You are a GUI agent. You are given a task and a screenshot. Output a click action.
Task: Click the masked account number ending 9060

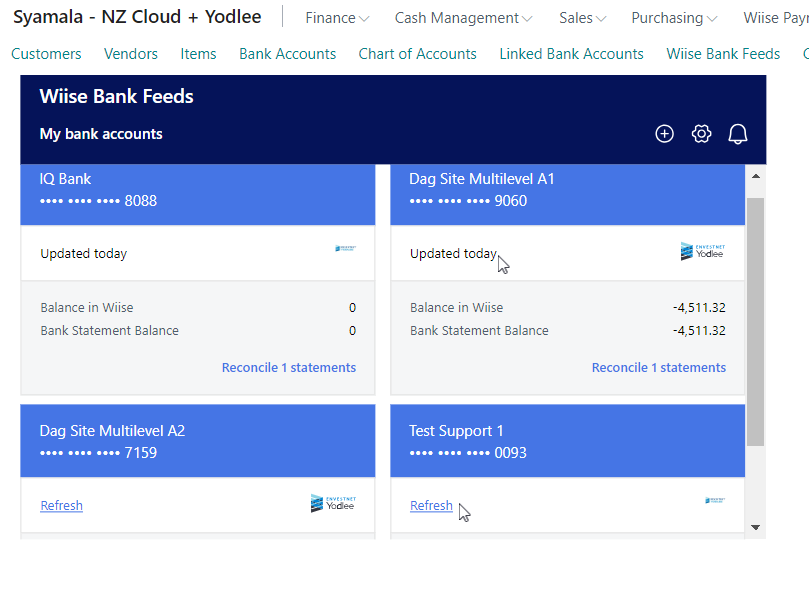pyautogui.click(x=468, y=201)
